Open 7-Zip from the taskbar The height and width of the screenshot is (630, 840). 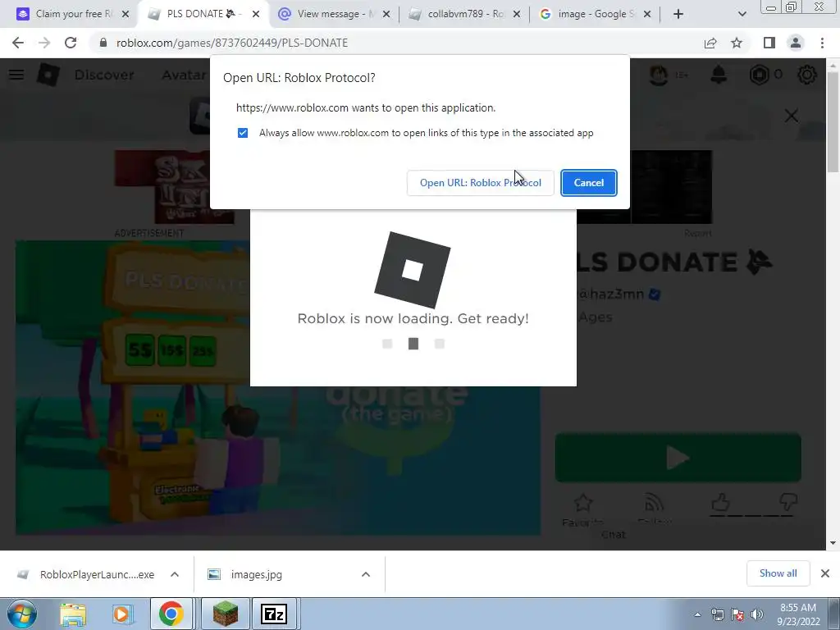coord(274,614)
